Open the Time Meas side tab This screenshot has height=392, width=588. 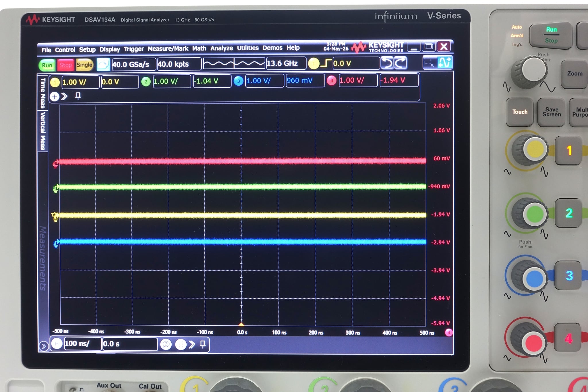(43, 92)
